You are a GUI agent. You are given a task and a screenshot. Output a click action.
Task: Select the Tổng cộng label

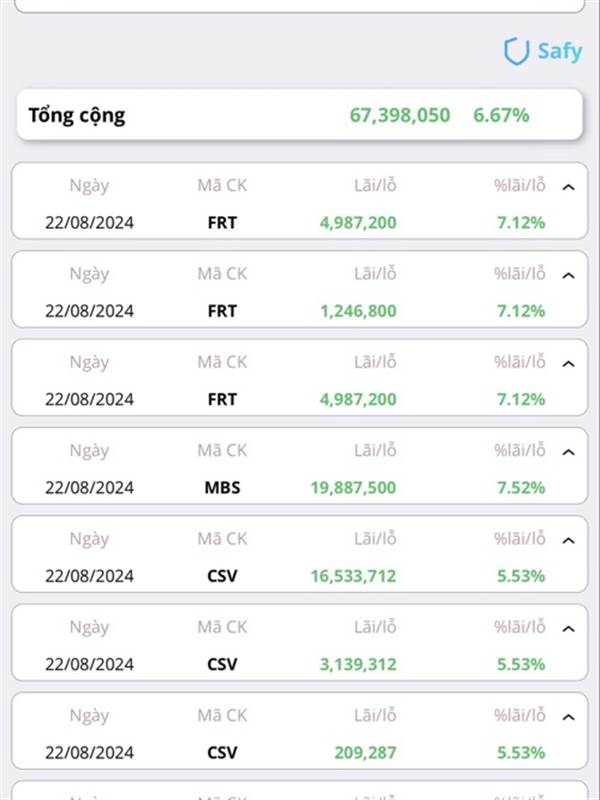[77, 115]
